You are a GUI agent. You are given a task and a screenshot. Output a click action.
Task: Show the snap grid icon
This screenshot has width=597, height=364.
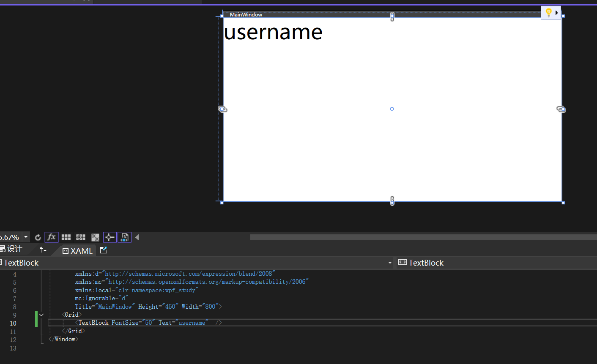pos(66,237)
